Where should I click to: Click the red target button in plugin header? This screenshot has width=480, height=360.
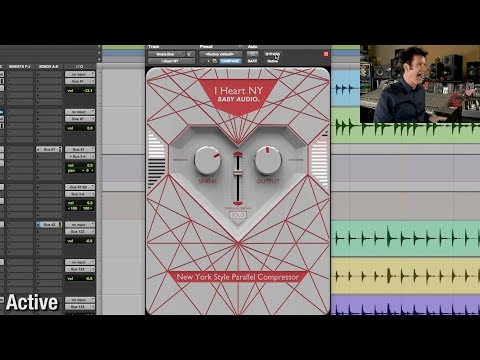[x=326, y=54]
